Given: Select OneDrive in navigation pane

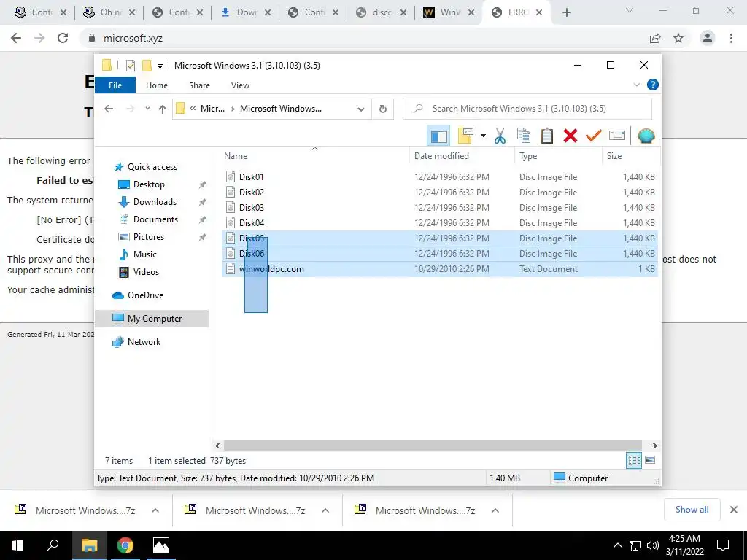Looking at the screenshot, I should click(145, 295).
